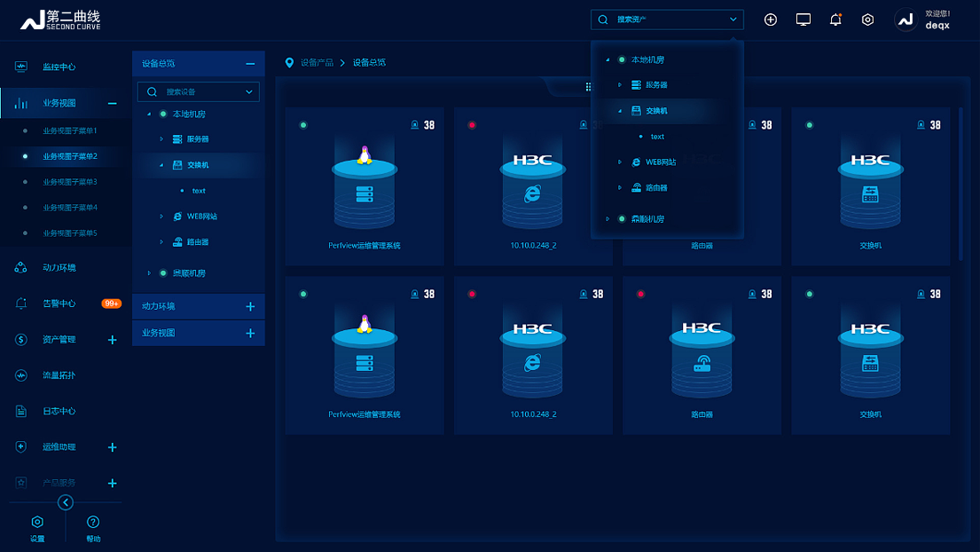Click the add (plus circle) icon in top bar
980x552 pixels.
coord(770,20)
